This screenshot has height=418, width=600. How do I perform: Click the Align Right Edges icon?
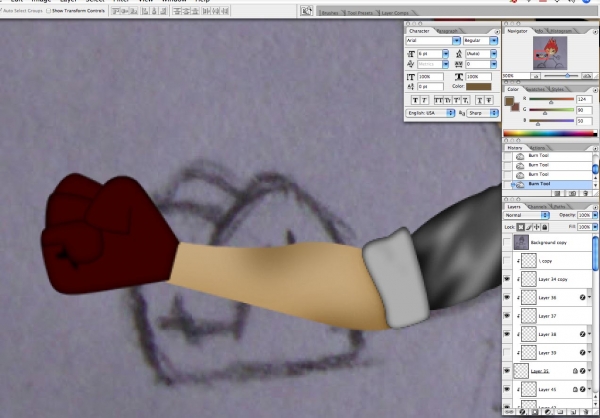(x=163, y=11)
